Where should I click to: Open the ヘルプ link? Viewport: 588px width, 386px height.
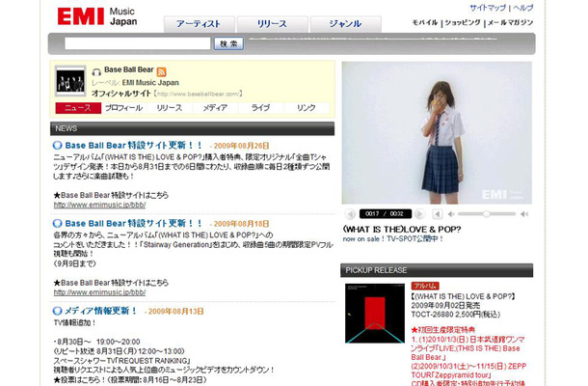[523, 8]
